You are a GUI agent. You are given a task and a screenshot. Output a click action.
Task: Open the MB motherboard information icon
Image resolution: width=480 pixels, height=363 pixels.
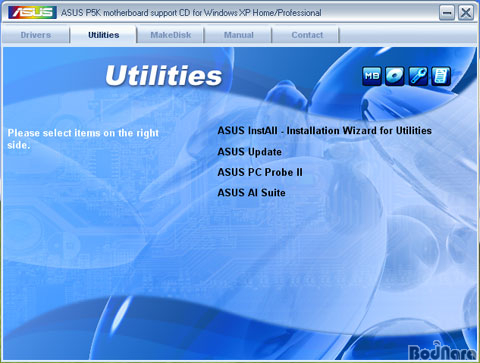pos(372,76)
